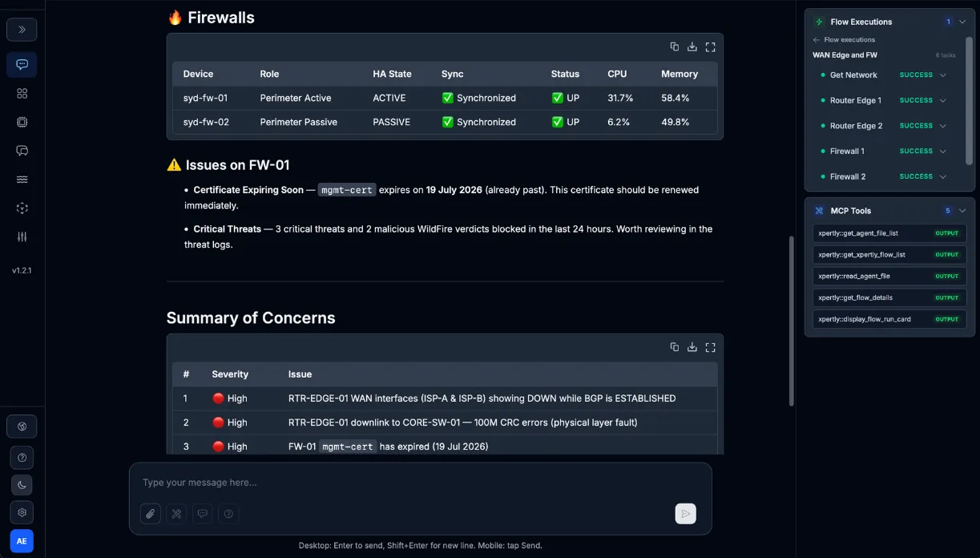Expand Summary of Concerns table to fullscreen

click(x=710, y=347)
